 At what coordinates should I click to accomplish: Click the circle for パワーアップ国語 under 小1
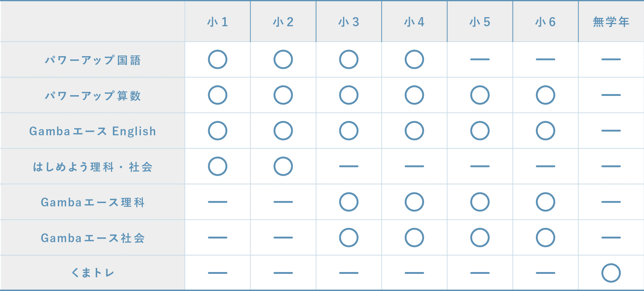pyautogui.click(x=218, y=59)
